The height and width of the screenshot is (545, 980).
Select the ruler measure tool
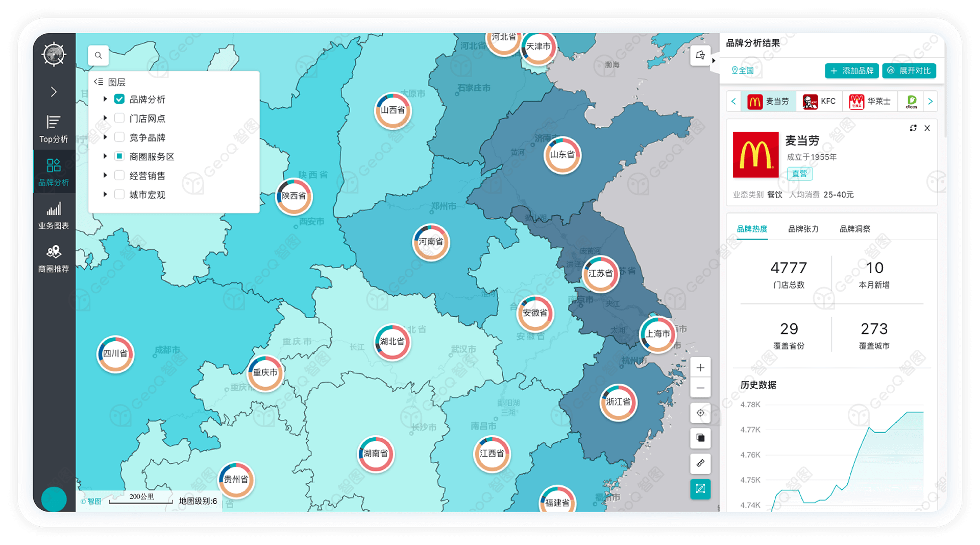click(x=700, y=463)
